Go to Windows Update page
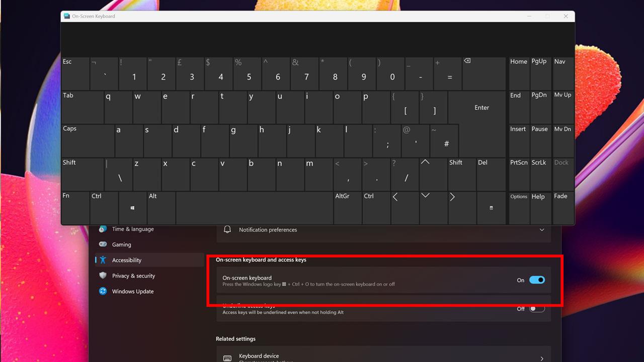644x362 pixels. click(133, 291)
